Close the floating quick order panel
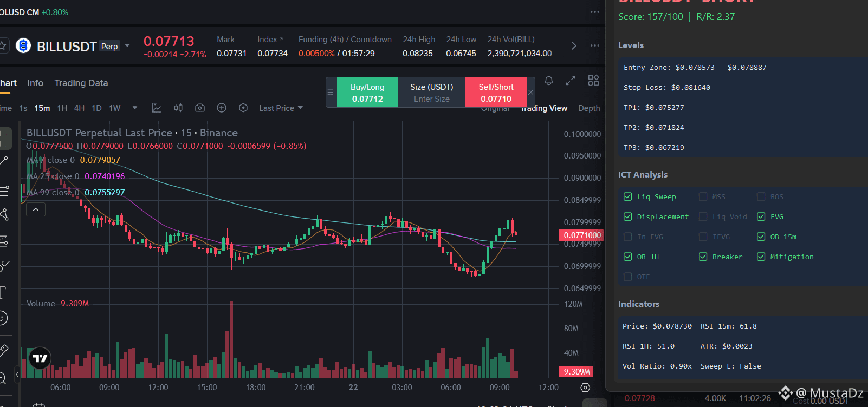868x407 pixels. [x=531, y=93]
